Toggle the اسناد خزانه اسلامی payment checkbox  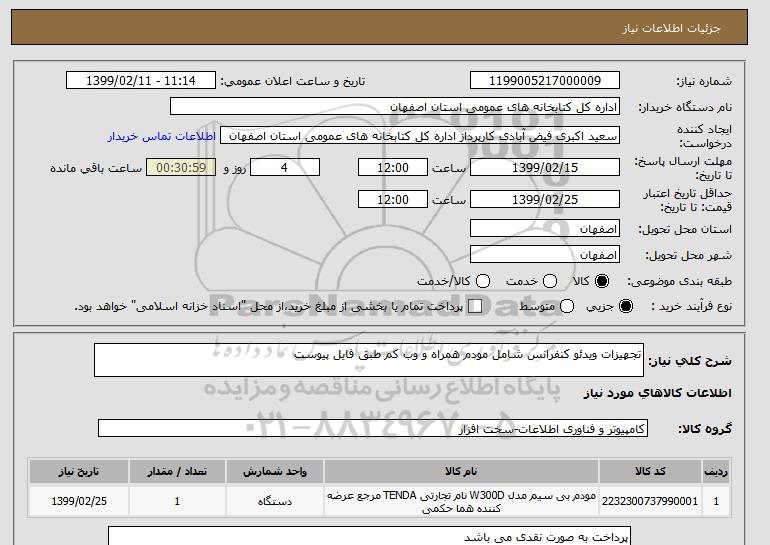(475, 306)
